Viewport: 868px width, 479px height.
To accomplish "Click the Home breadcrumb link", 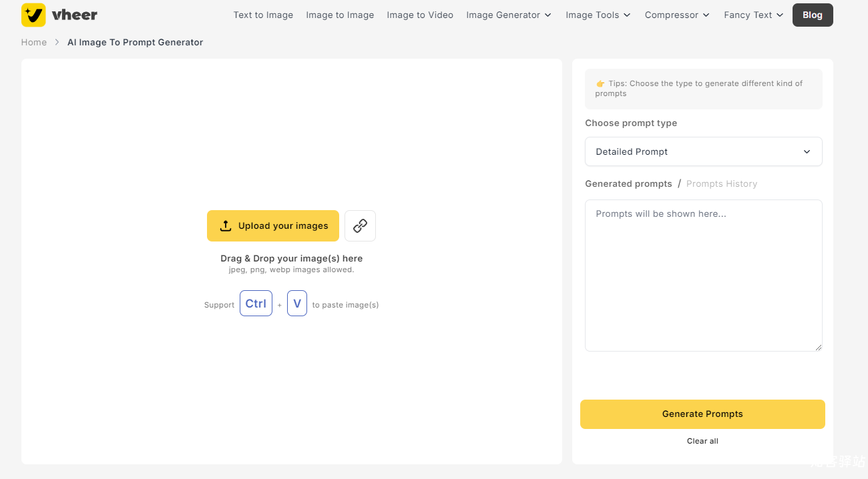I will point(34,42).
